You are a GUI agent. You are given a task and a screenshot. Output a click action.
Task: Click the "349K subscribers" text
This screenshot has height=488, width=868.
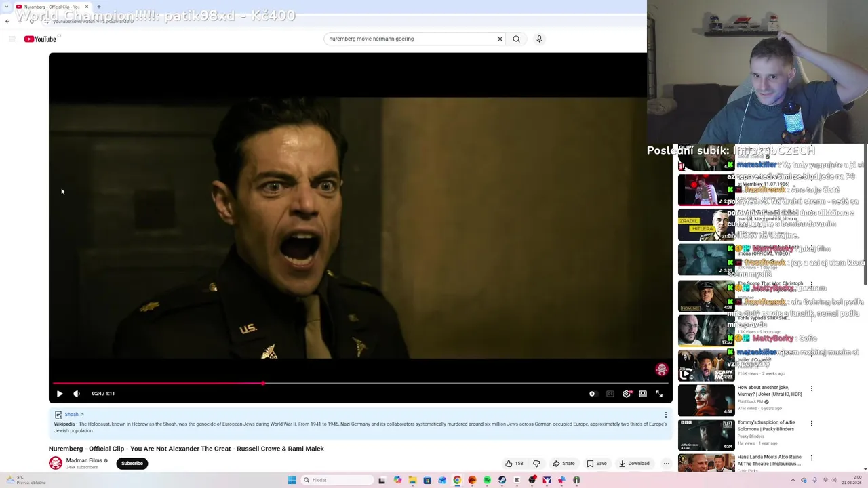[82, 467]
